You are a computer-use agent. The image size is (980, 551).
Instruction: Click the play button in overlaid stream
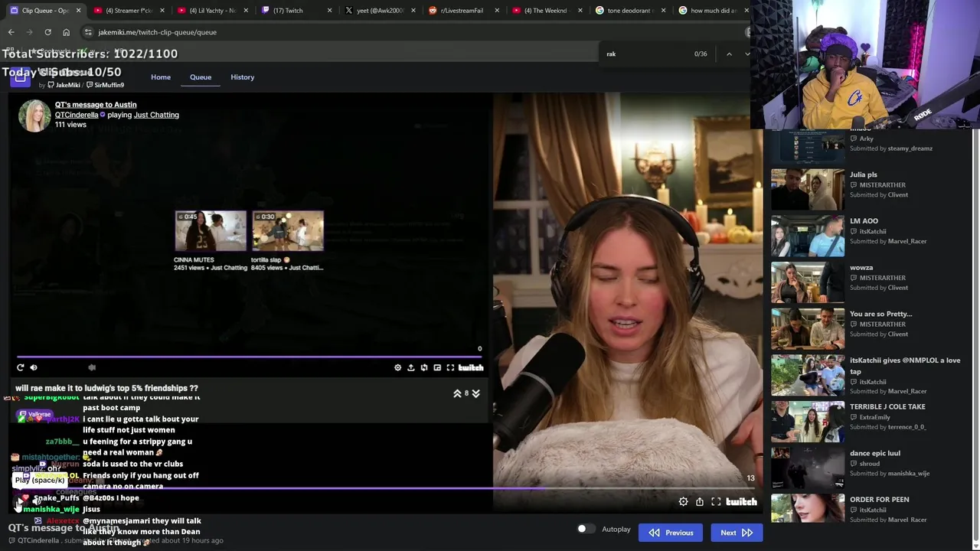pyautogui.click(x=19, y=503)
